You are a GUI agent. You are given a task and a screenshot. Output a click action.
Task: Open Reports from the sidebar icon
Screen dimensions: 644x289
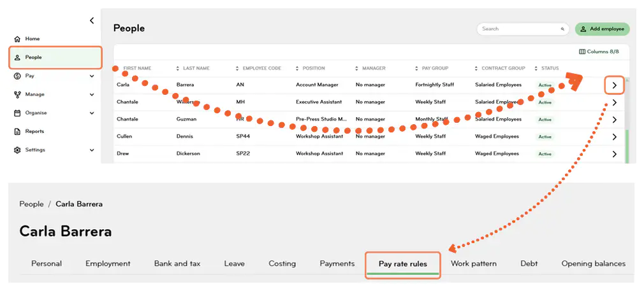(x=17, y=131)
